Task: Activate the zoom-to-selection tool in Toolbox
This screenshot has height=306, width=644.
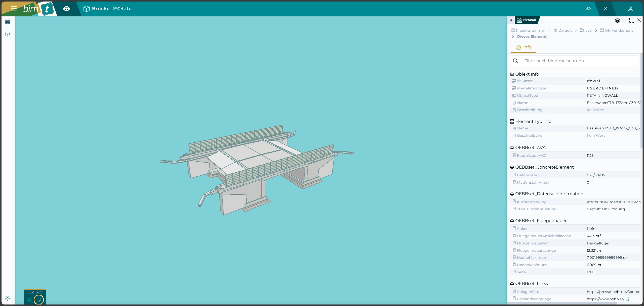Action: pos(39,299)
